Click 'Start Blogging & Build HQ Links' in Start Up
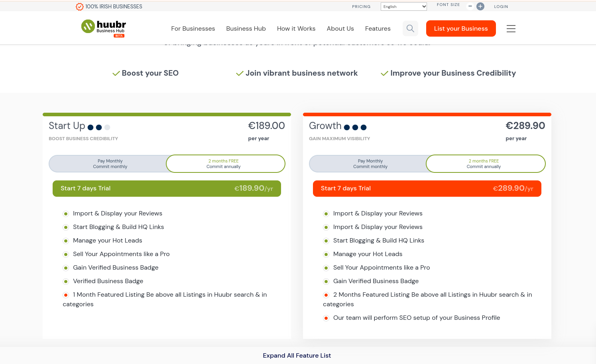Screen dimensions: 596x364 [118, 227]
